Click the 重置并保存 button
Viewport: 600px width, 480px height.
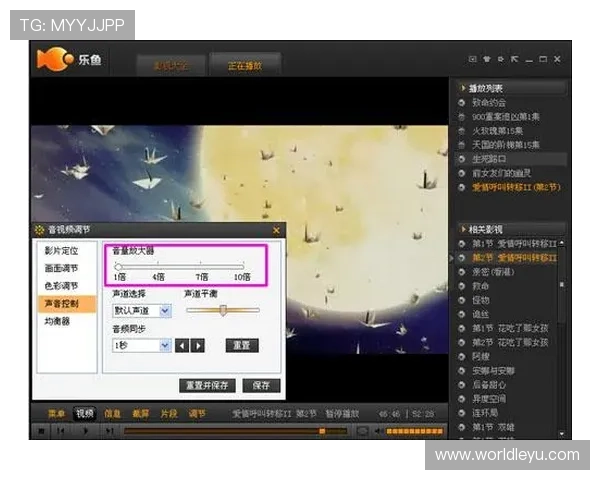point(207,385)
